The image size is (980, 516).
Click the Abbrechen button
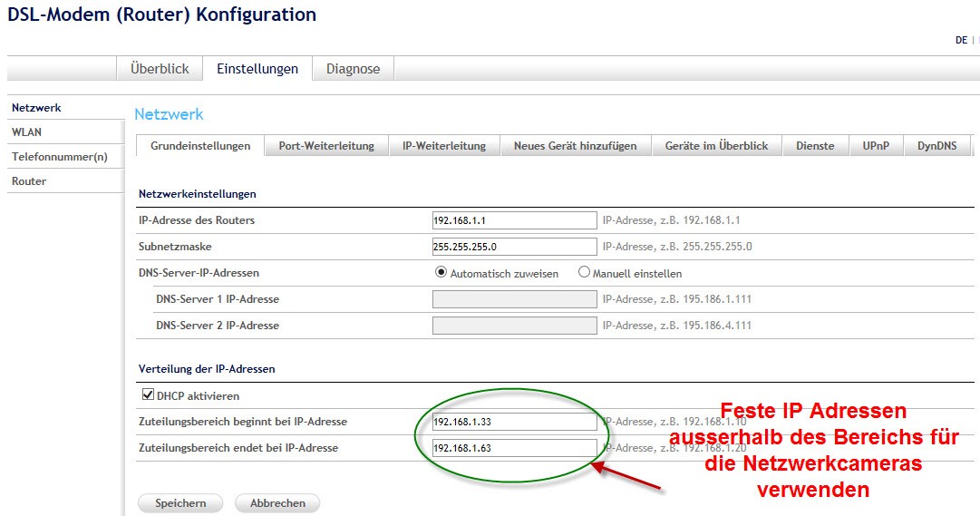[x=277, y=503]
